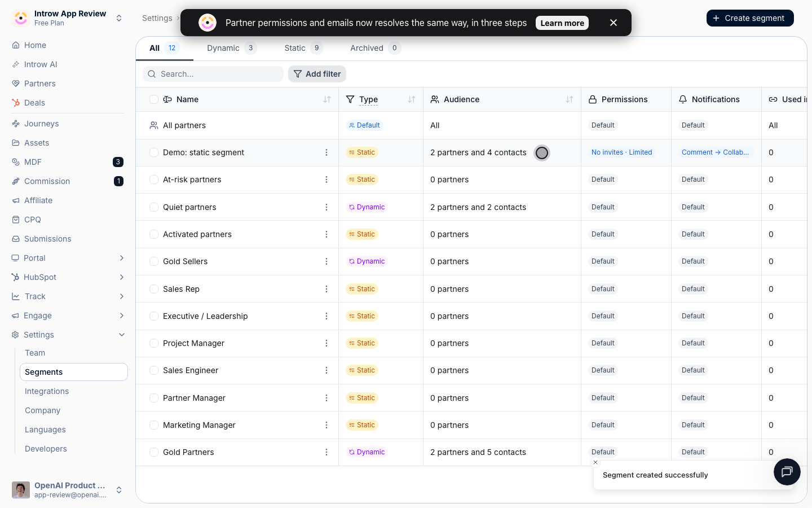Open row menu for Marketing Manager

[x=326, y=425]
